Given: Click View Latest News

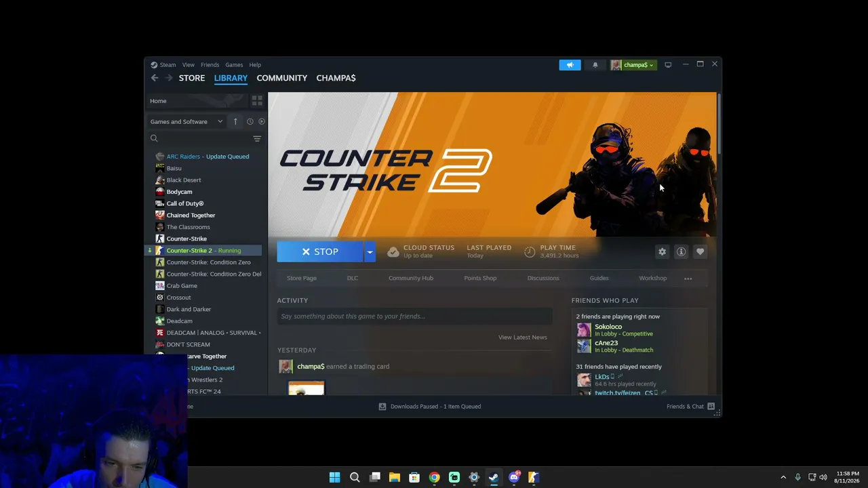Looking at the screenshot, I should [x=523, y=338].
